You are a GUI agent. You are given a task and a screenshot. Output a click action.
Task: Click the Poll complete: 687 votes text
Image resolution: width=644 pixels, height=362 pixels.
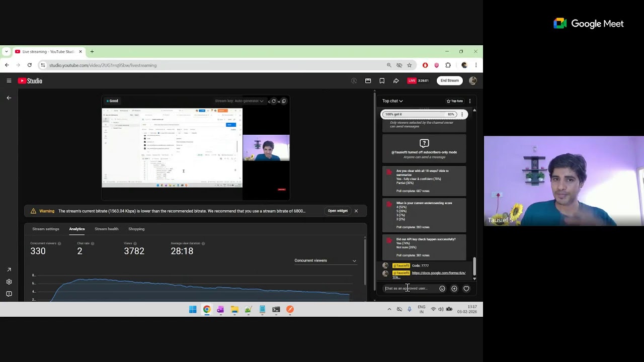pyautogui.click(x=413, y=191)
